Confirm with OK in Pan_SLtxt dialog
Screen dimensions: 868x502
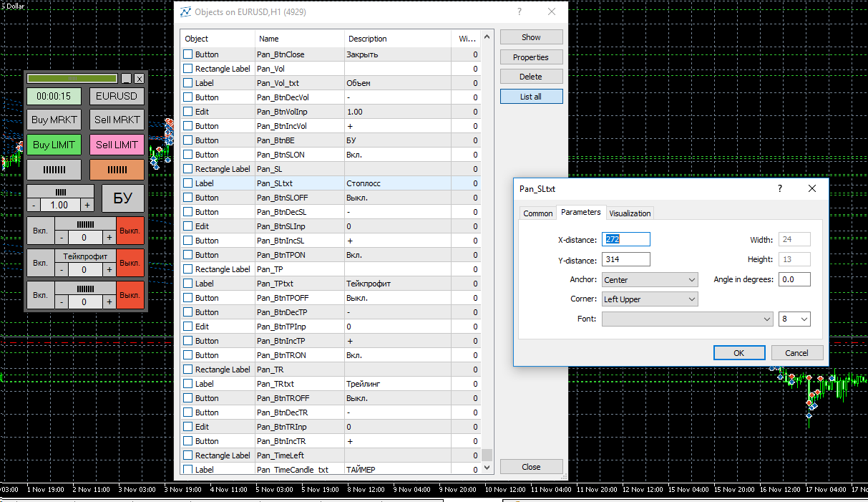click(x=738, y=353)
